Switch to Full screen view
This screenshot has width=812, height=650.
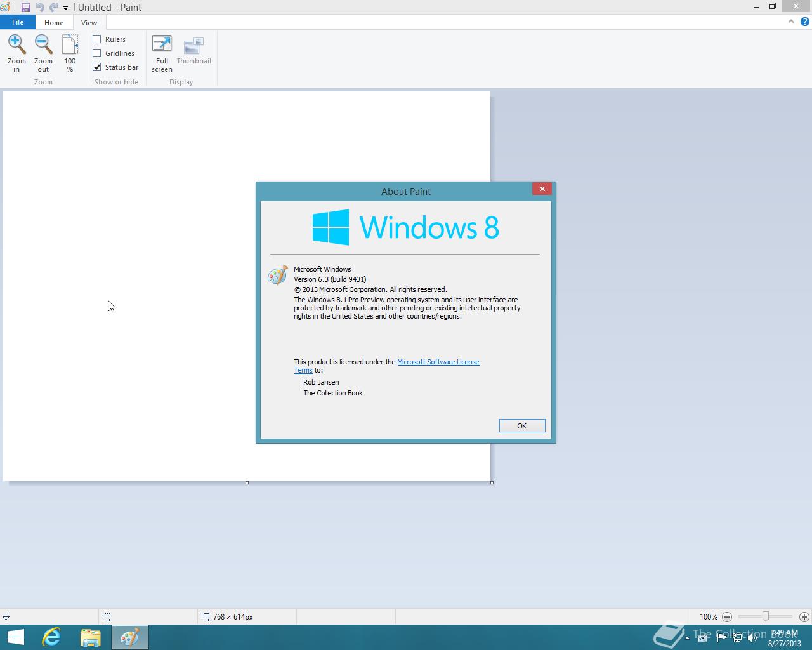[x=162, y=53]
